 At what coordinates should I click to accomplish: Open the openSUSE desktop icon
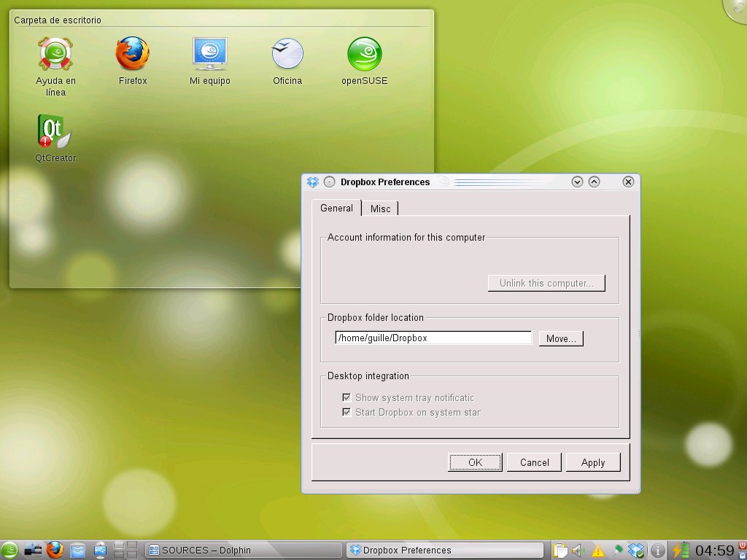click(365, 61)
